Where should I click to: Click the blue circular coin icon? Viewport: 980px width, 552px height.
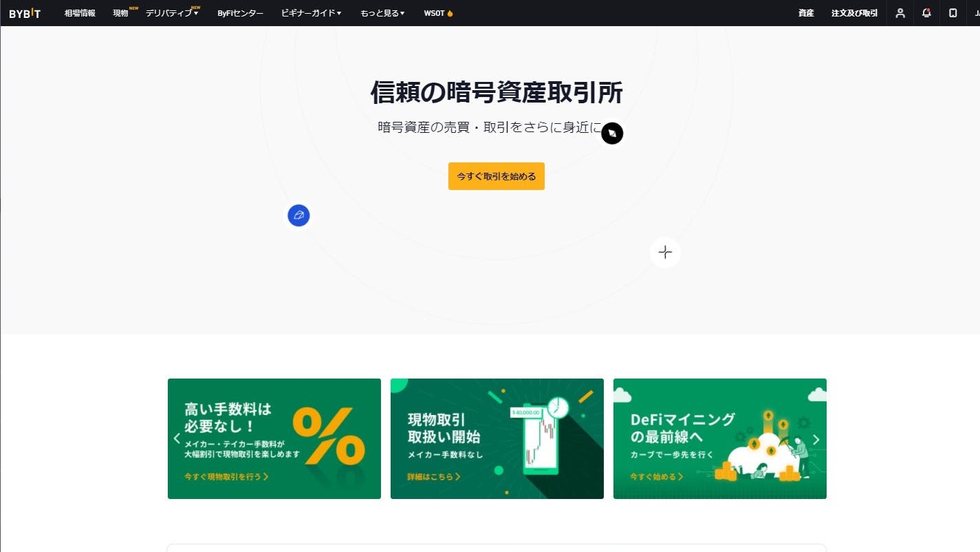pyautogui.click(x=298, y=215)
